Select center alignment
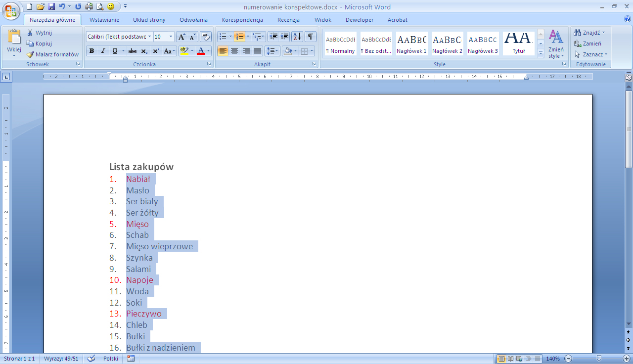This screenshot has height=364, width=633. (234, 51)
